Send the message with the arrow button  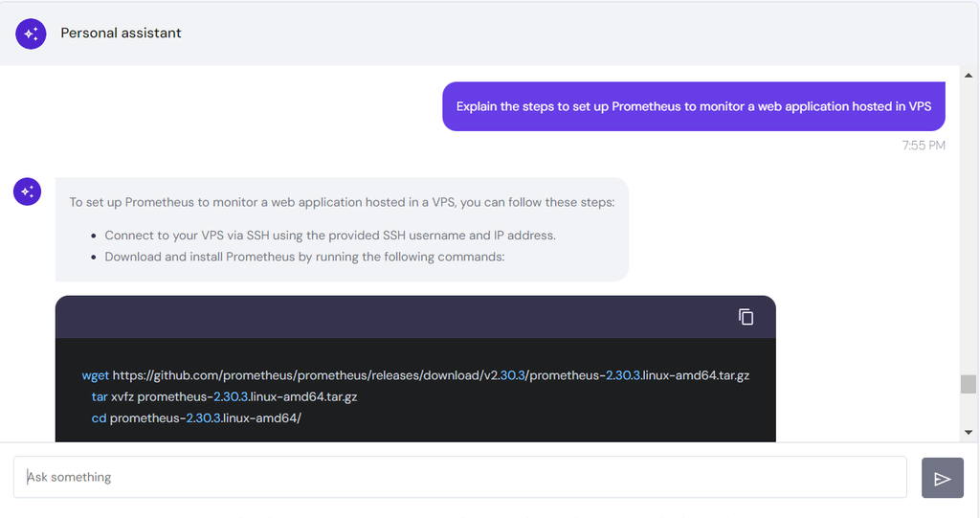click(x=943, y=478)
